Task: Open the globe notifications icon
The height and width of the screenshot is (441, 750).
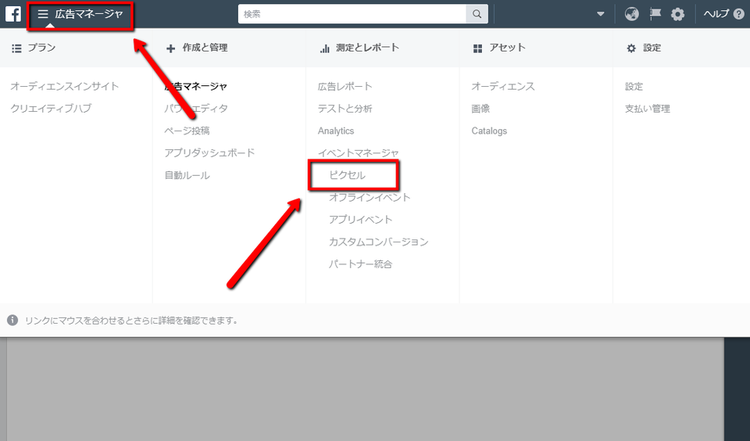Action: (632, 14)
